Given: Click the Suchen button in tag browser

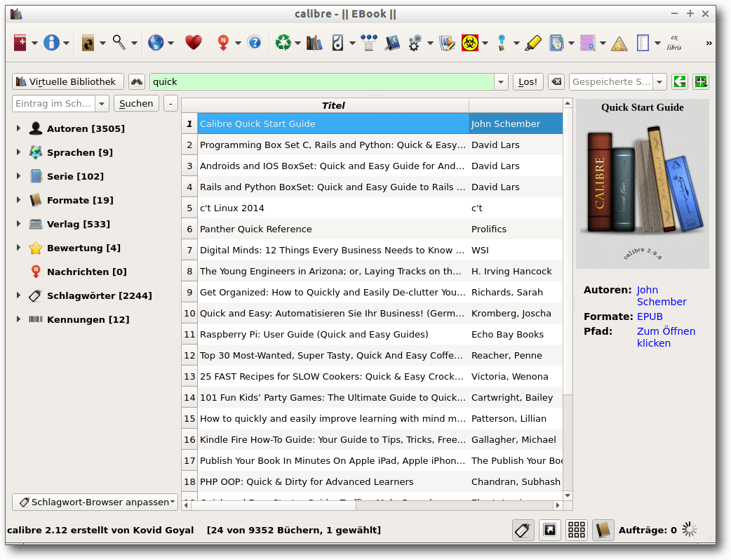Looking at the screenshot, I should 136,104.
